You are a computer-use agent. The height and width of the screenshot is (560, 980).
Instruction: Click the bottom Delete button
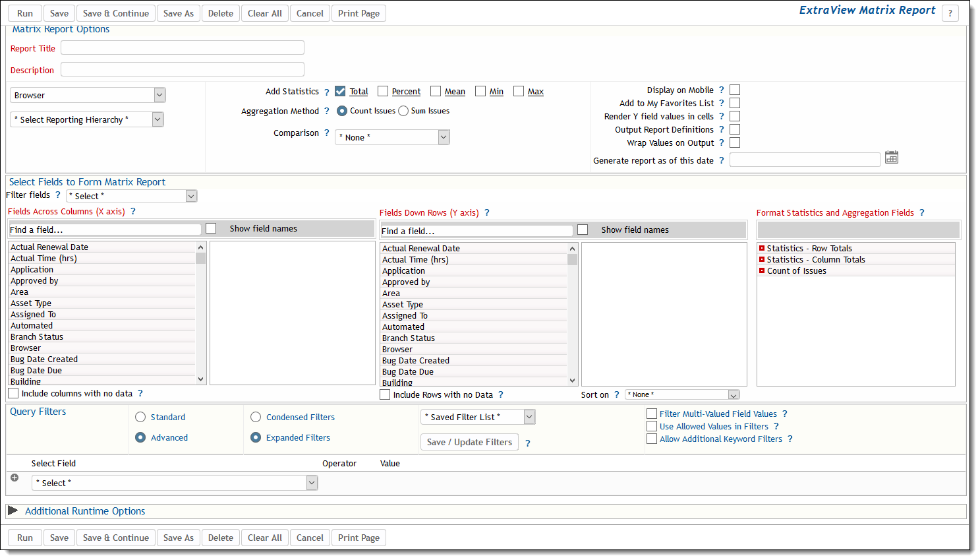coord(221,538)
